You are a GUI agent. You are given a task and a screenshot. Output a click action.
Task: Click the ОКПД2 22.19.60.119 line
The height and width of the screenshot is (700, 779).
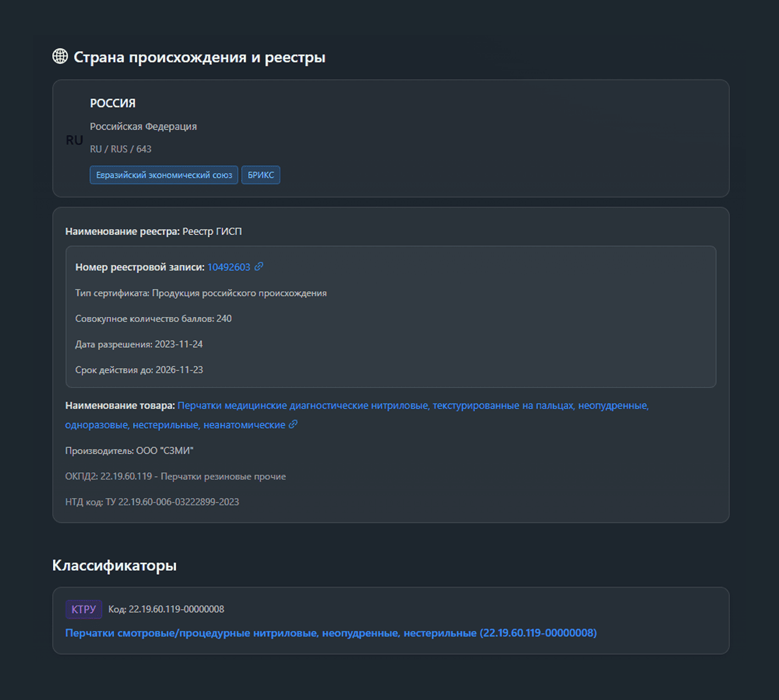pyautogui.click(x=175, y=477)
